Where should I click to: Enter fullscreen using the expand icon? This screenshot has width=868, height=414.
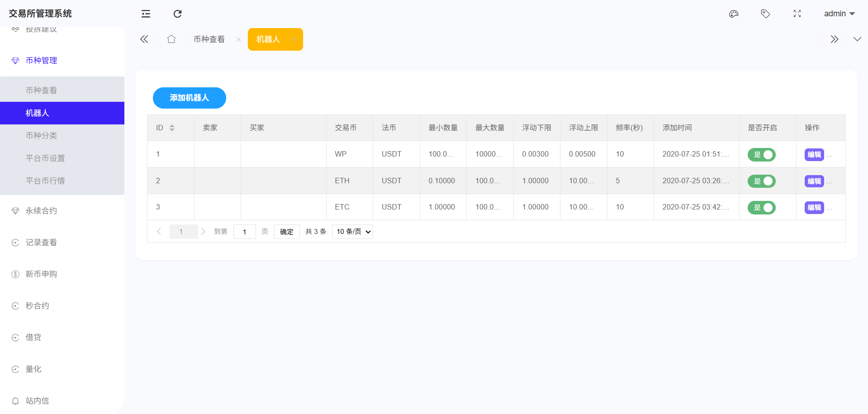pos(797,14)
